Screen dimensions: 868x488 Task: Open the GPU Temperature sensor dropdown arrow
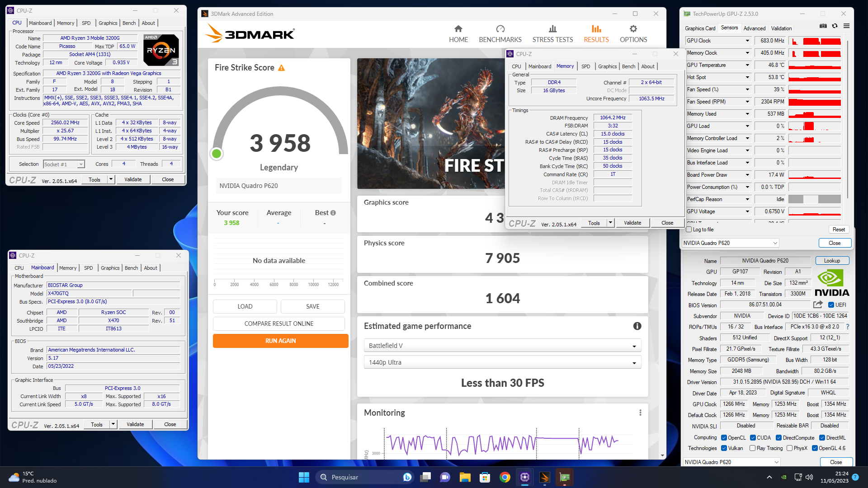click(747, 65)
